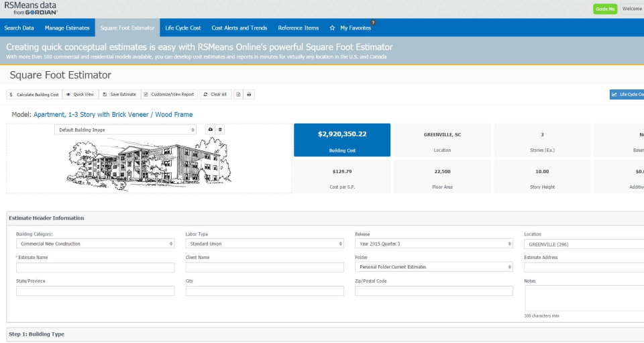Click the delete building image trash icon
The width and height of the screenshot is (644, 343).
click(220, 130)
